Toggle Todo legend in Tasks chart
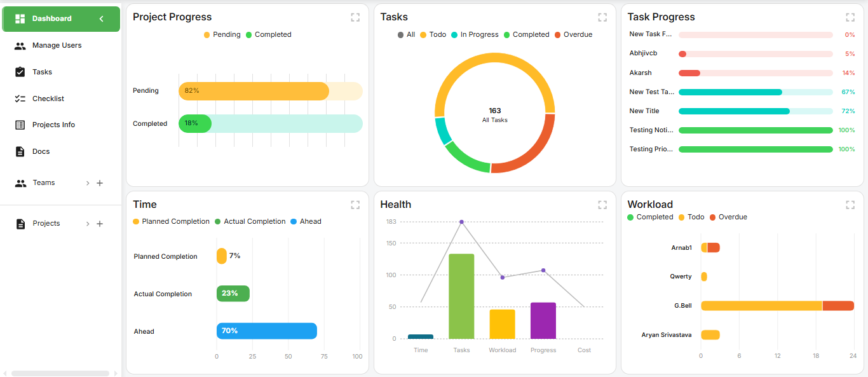Image resolution: width=868 pixels, height=377 pixels. coord(433,35)
